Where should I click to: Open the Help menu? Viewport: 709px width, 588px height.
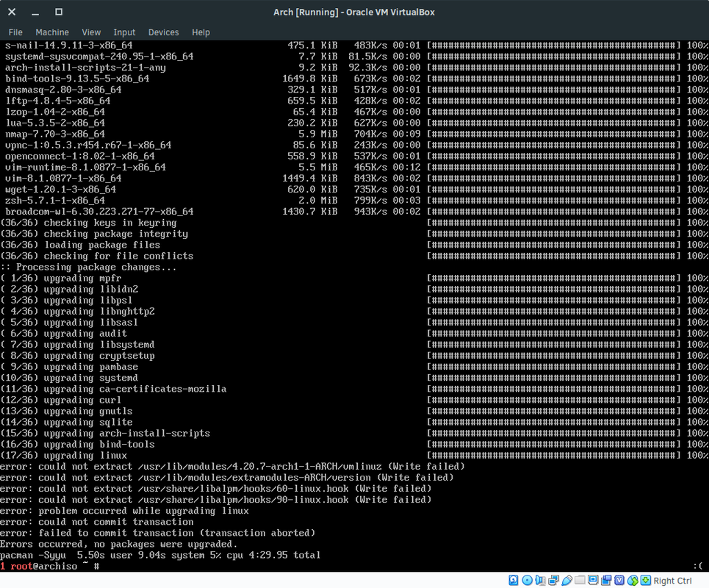[201, 32]
